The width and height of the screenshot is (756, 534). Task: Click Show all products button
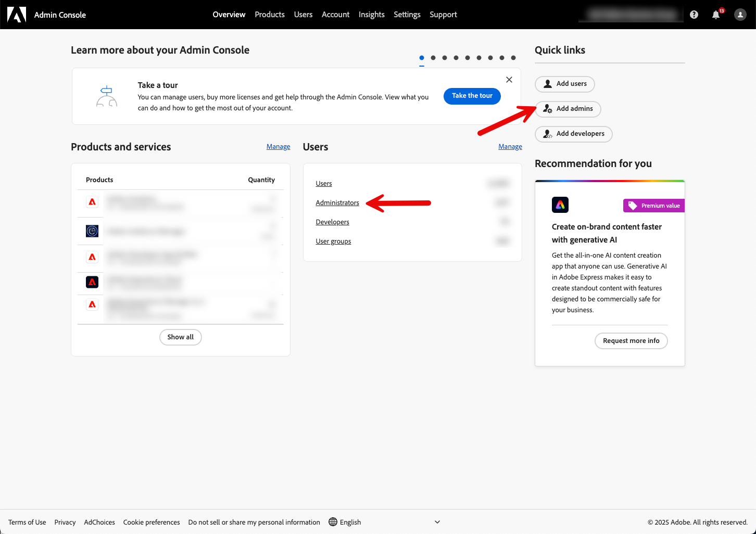point(180,337)
